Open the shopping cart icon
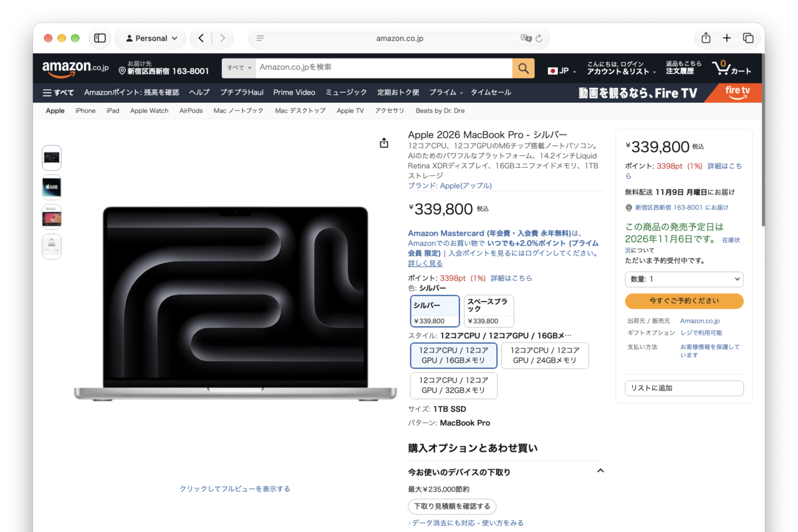The image size is (798, 532). [732, 68]
